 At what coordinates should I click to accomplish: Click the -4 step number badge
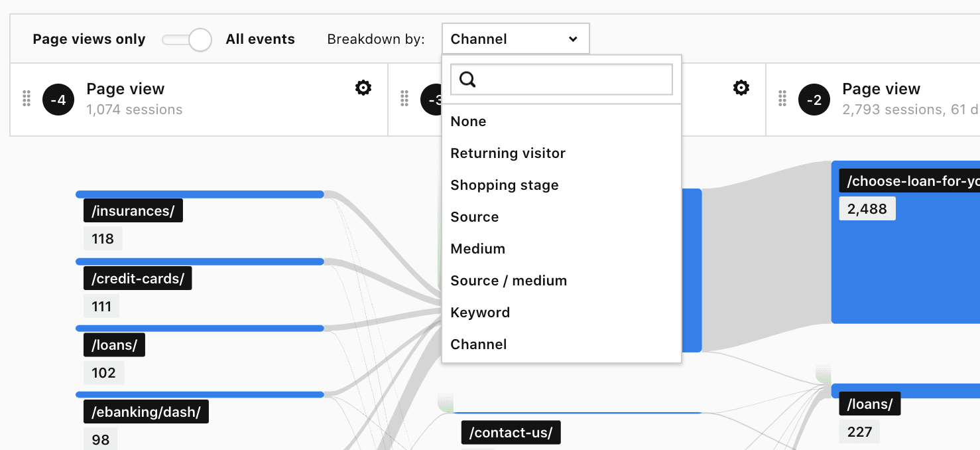[x=58, y=100]
